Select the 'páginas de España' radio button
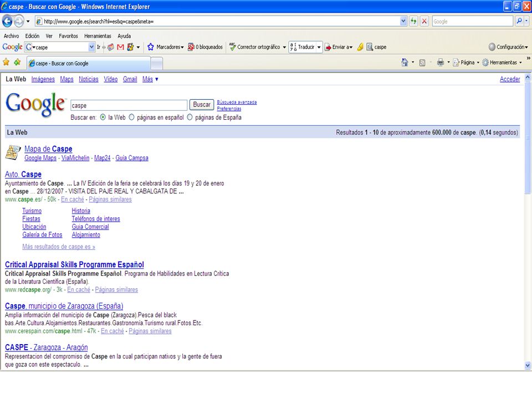 (190, 117)
